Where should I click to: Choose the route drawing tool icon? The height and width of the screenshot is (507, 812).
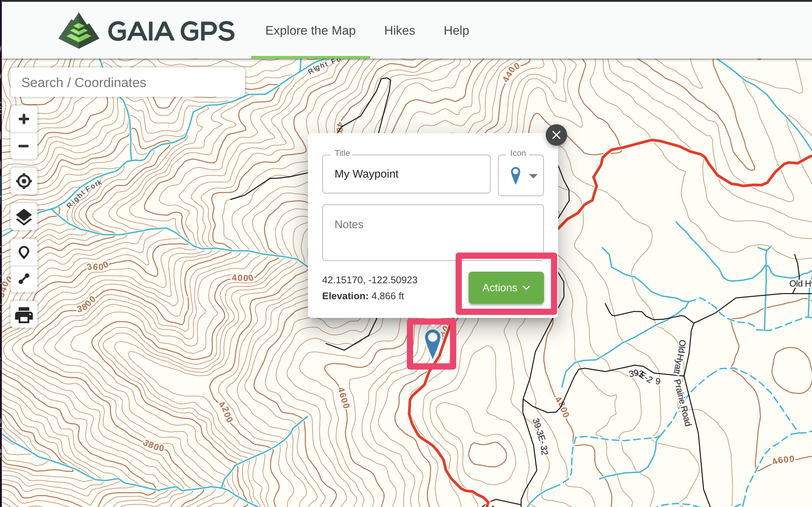(x=24, y=279)
